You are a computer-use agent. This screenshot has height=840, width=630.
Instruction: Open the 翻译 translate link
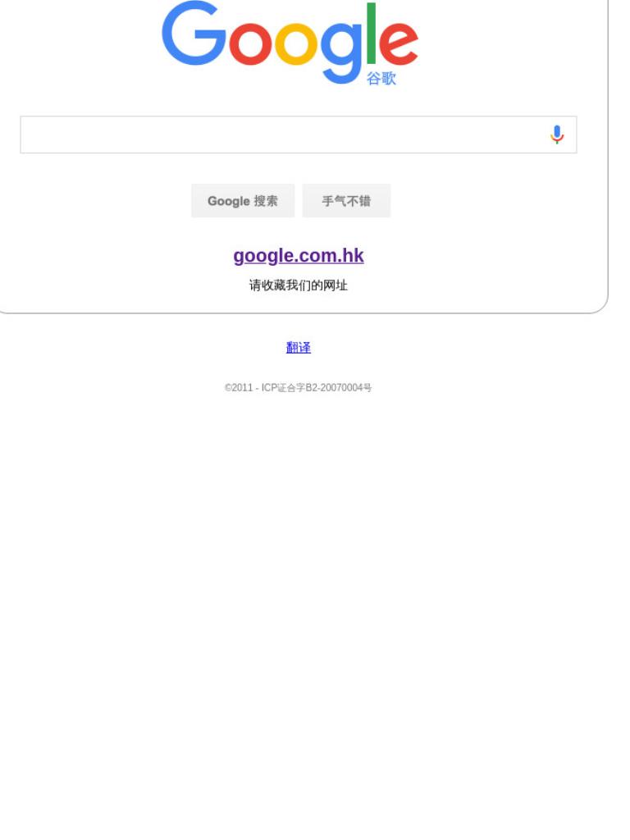pos(299,348)
